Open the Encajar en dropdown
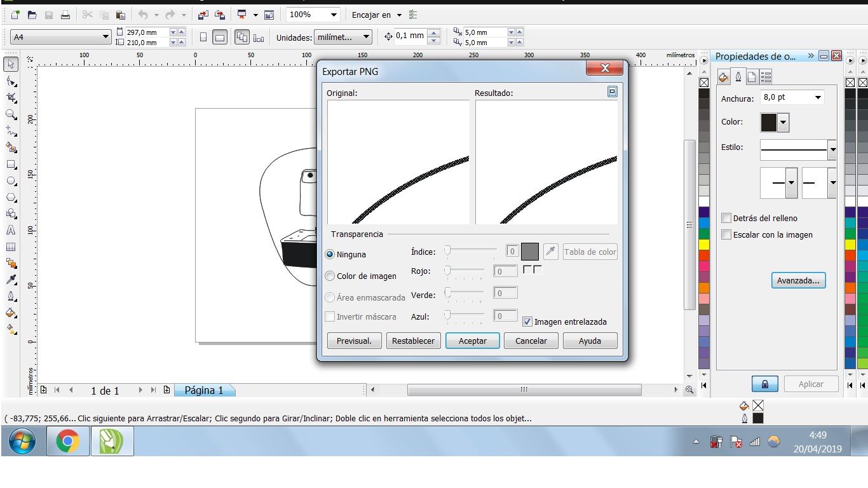 [x=399, y=15]
